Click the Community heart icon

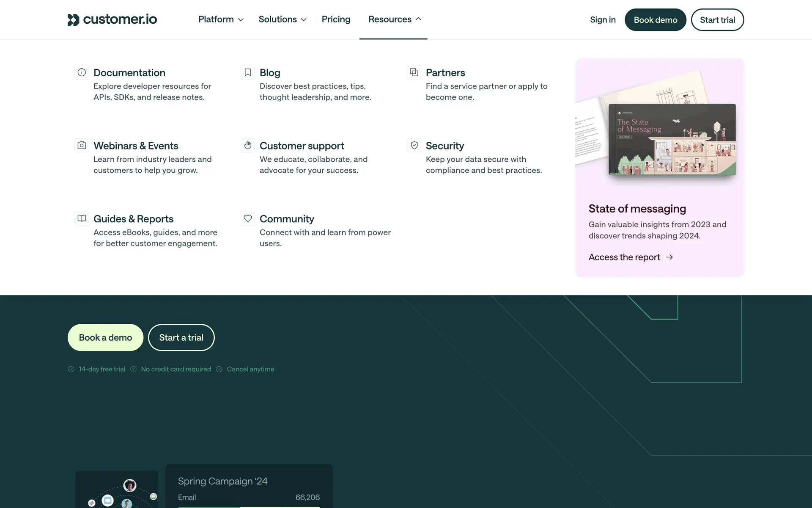(x=248, y=218)
